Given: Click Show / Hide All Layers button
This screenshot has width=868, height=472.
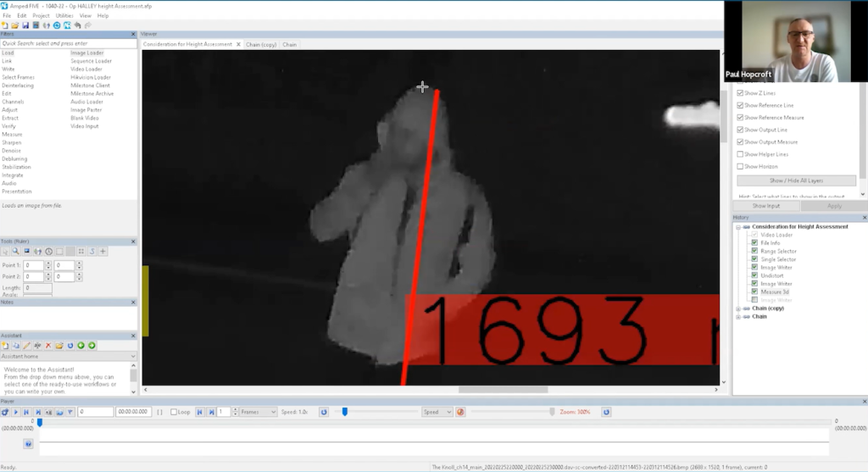Looking at the screenshot, I should pyautogui.click(x=796, y=180).
